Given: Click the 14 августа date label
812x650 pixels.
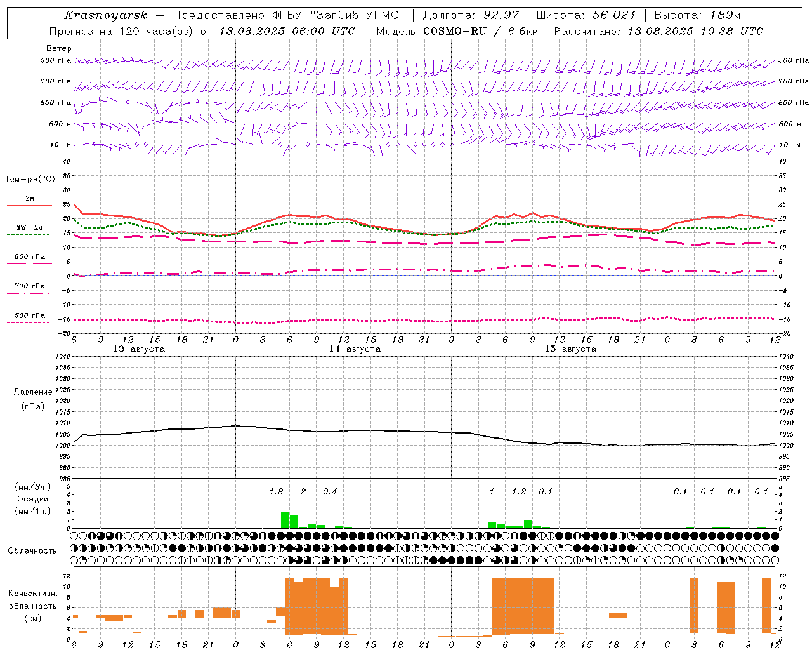Looking at the screenshot, I should coord(355,349).
